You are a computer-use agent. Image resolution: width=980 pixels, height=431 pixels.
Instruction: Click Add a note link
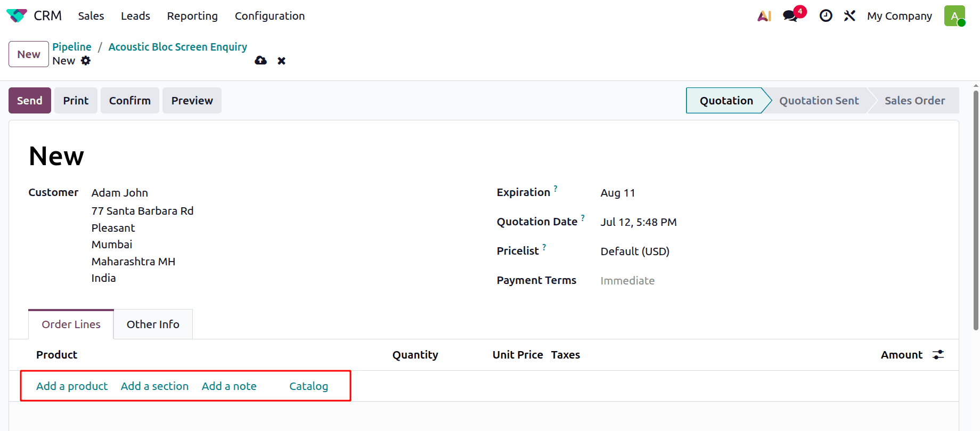(x=229, y=386)
